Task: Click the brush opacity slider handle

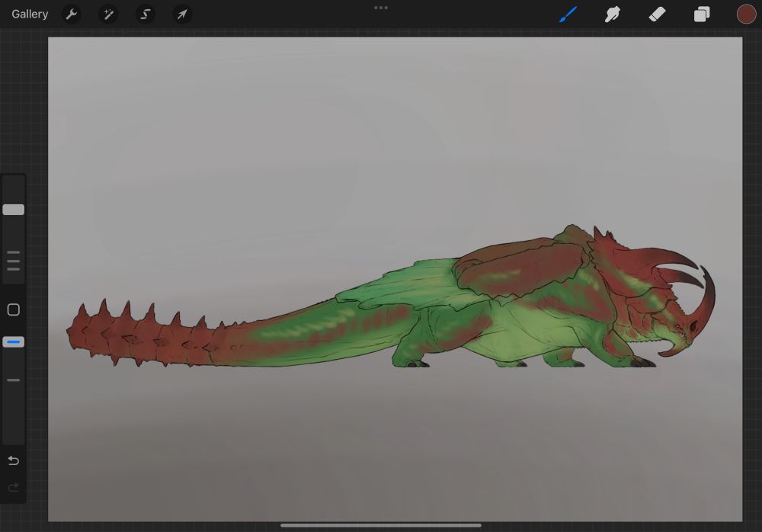Action: click(14, 342)
